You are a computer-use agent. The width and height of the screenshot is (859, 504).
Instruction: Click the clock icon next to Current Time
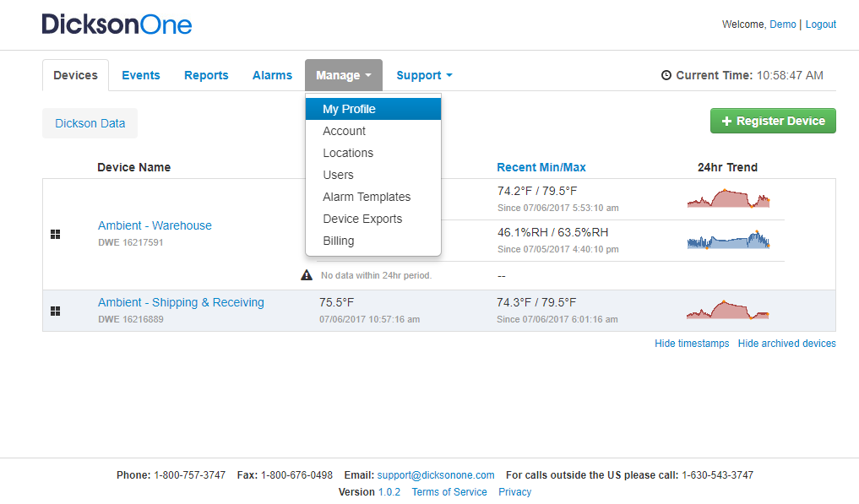coord(666,76)
